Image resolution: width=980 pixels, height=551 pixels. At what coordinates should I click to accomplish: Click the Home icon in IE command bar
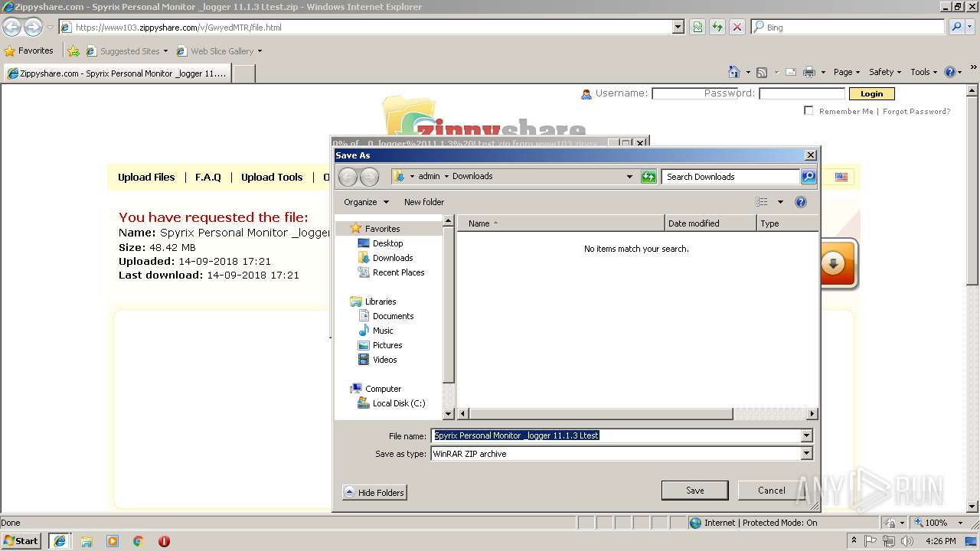733,72
